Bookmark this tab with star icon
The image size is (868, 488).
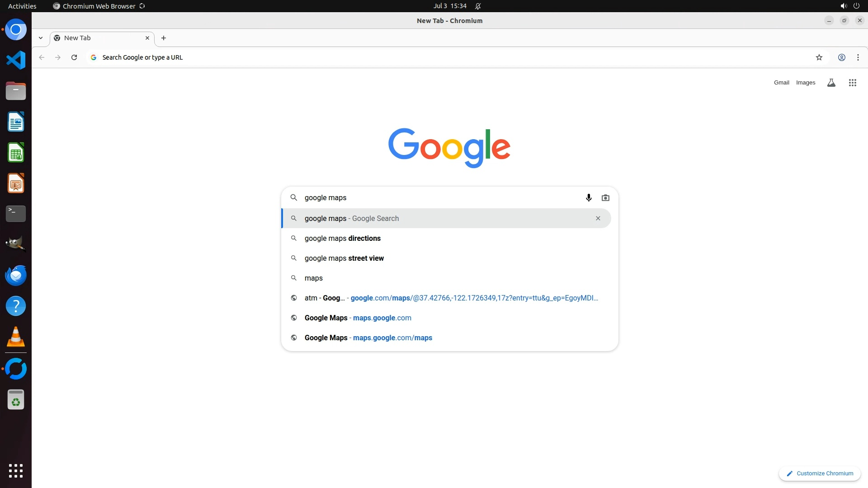[819, 57]
